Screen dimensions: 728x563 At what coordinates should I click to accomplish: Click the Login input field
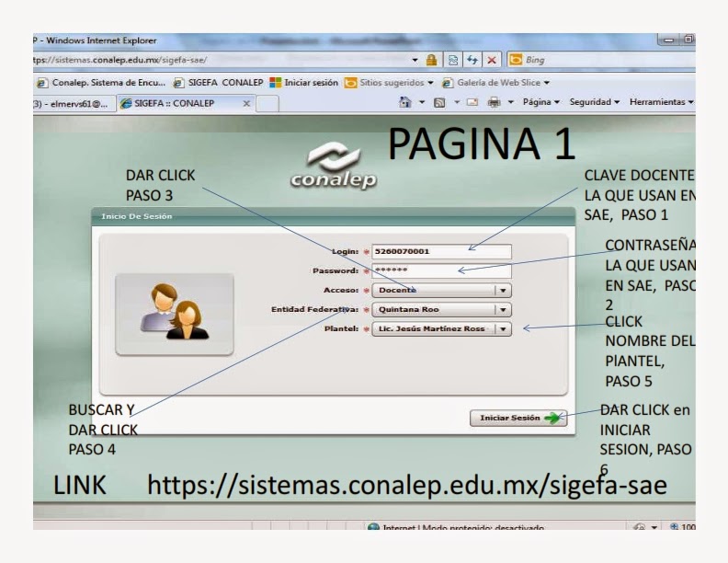(x=441, y=251)
